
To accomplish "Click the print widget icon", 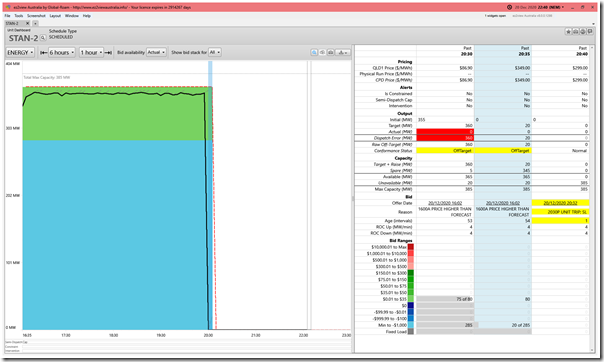I will 575,32.
